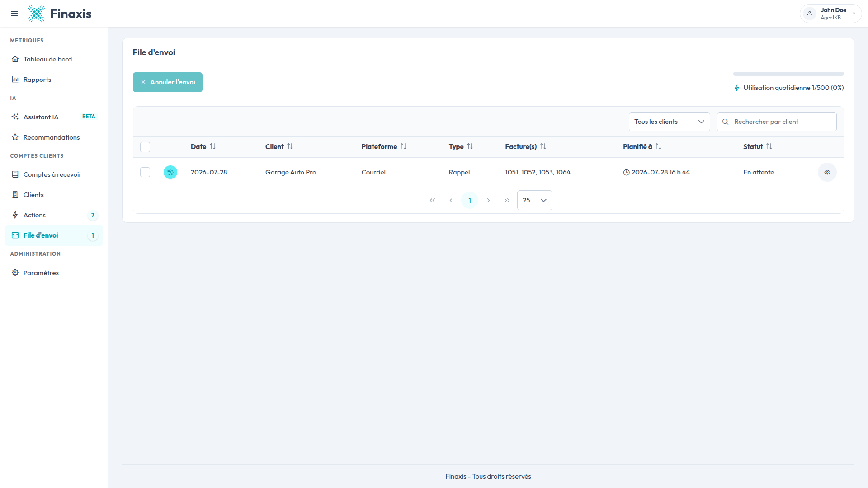Click Annuler l'envoi button
This screenshot has height=488, width=868.
tap(168, 82)
